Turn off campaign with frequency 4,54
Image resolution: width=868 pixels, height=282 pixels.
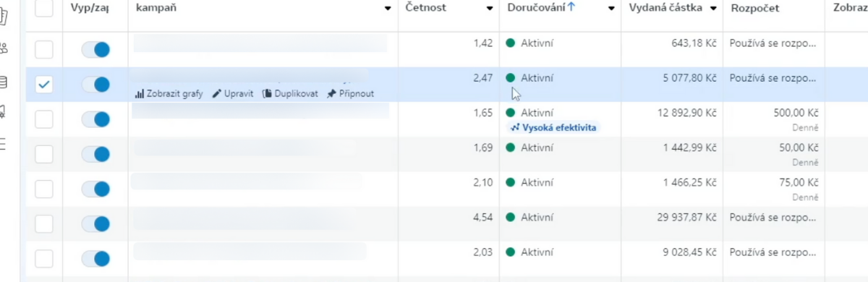click(95, 223)
